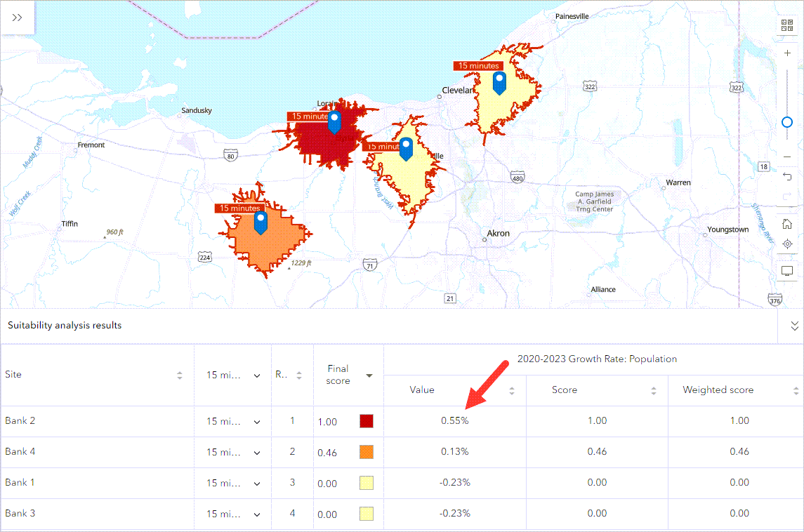The image size is (804, 532).
Task: Select the Bank 4 row name
Action: (x=20, y=451)
